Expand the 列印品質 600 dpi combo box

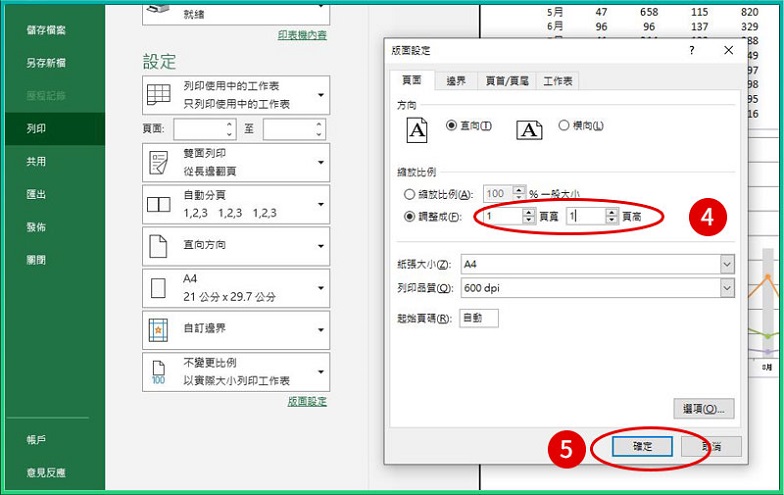(726, 288)
